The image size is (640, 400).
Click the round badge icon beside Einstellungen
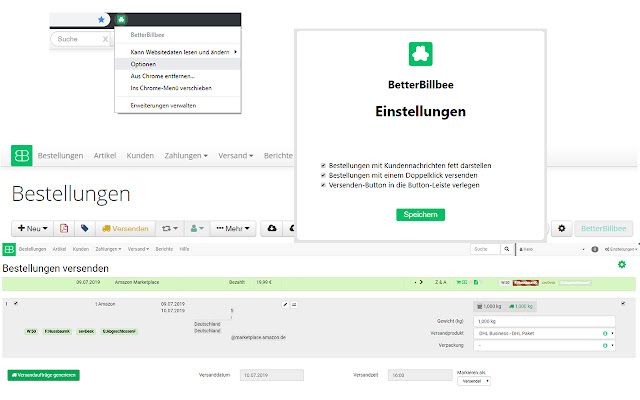(x=595, y=249)
